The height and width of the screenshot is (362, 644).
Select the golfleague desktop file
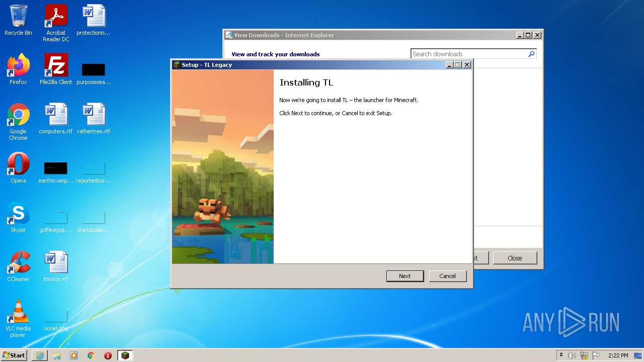pos(56,221)
